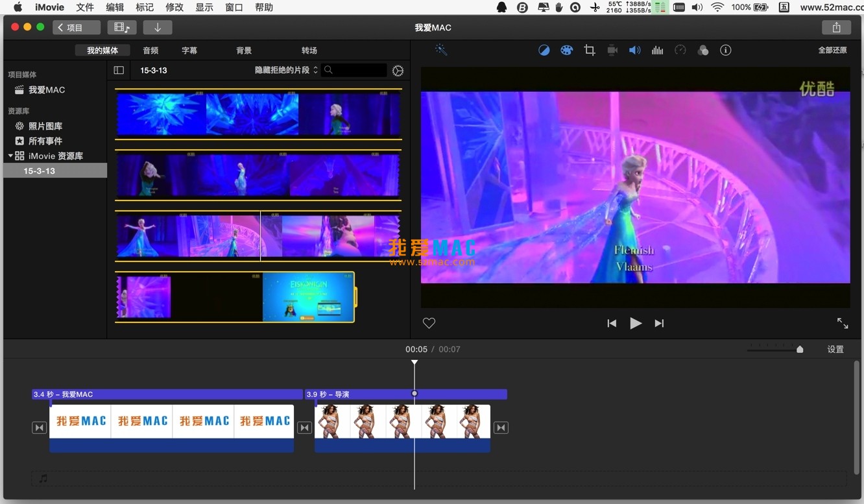The image size is (864, 504).
Task: Open the 窗口 menu
Action: [x=234, y=7]
